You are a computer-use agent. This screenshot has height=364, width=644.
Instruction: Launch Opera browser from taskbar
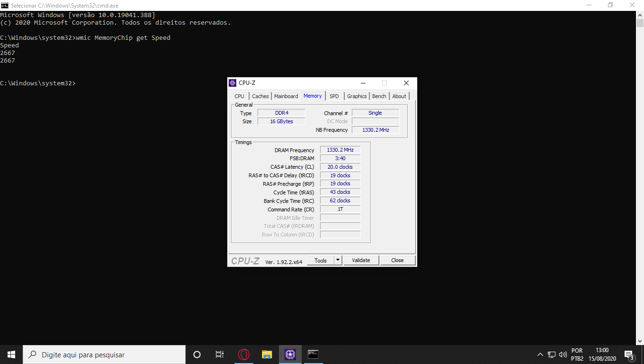[244, 355]
